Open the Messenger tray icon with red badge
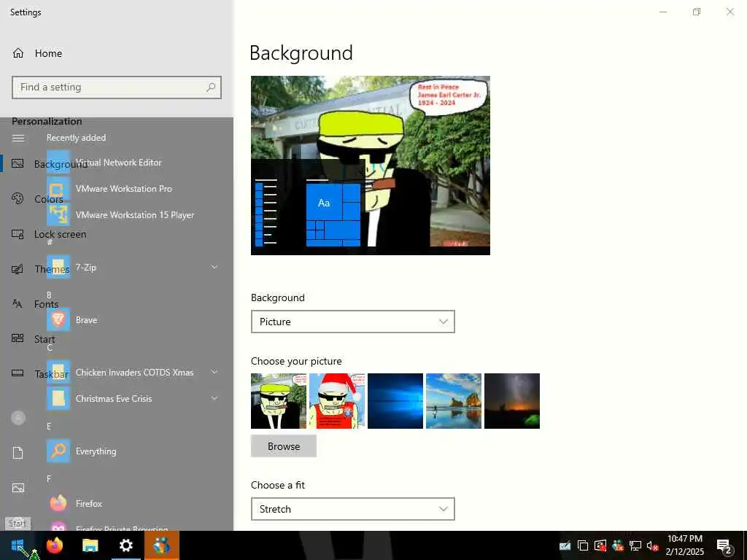The width and height of the screenshot is (747, 560). pos(618,545)
